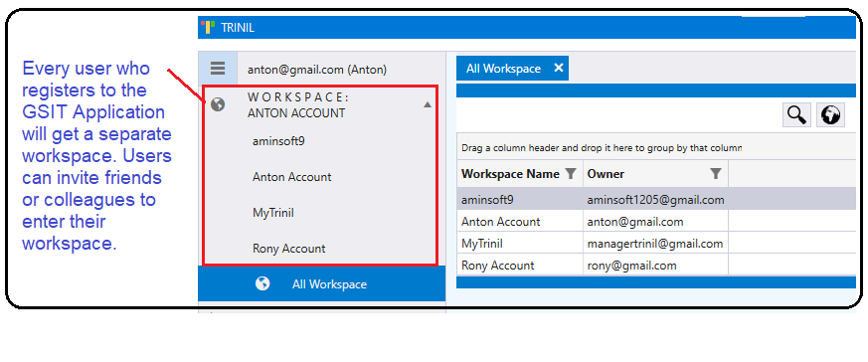This screenshot has width=868, height=362.
Task: Open the hamburger menu icon
Action: point(218,69)
